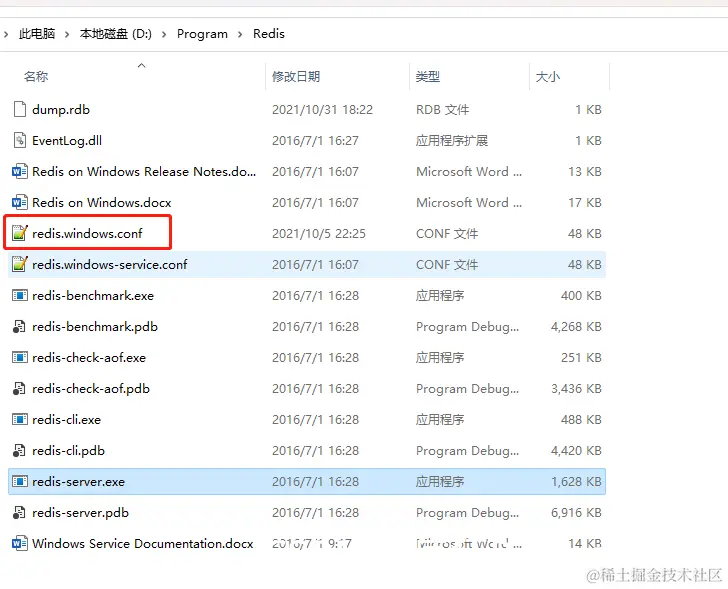This screenshot has height=589, width=728.
Task: Expand chevron between Program and Redis
Action: point(240,34)
